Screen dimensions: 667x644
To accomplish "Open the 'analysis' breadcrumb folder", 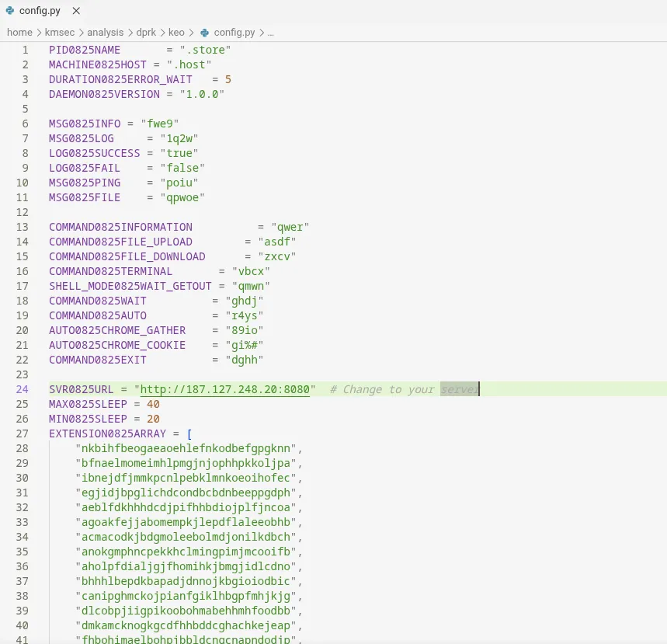I will pos(105,33).
